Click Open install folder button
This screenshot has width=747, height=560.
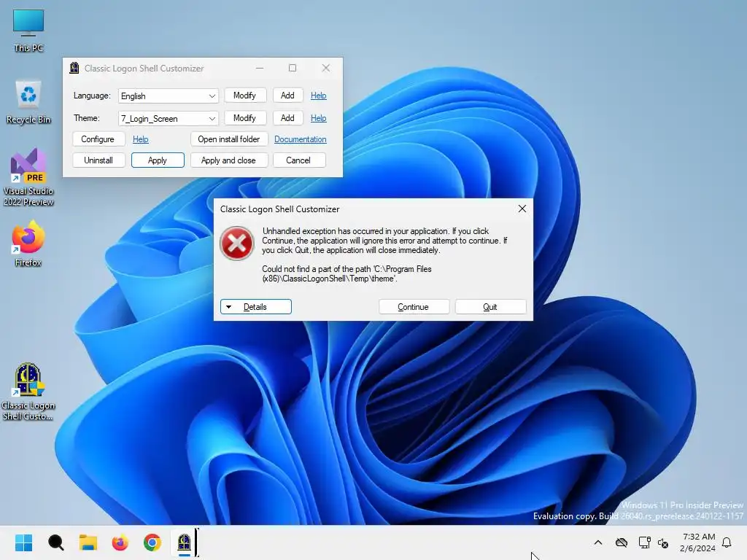[229, 139]
